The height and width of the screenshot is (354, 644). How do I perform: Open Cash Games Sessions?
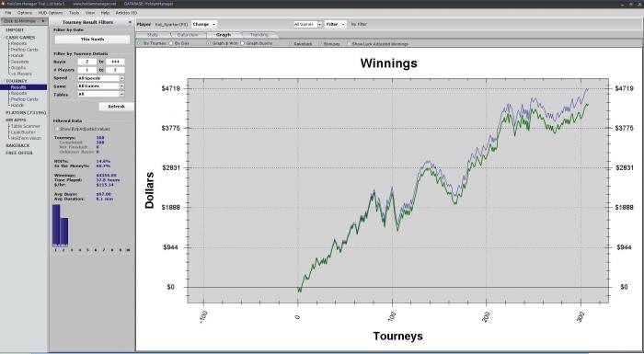pos(19,62)
